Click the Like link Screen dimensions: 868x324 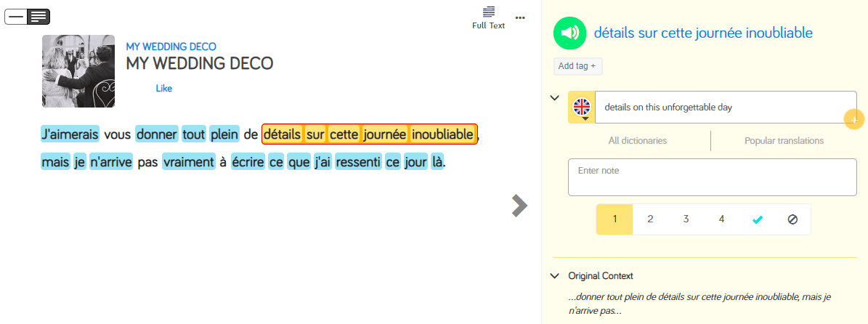(163, 89)
